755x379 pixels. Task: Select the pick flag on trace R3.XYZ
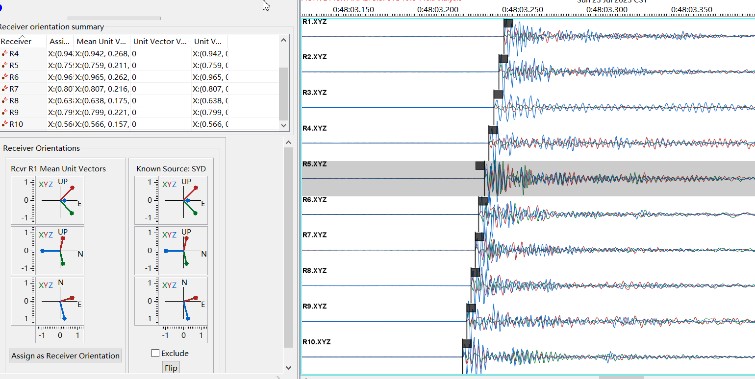[498, 94]
